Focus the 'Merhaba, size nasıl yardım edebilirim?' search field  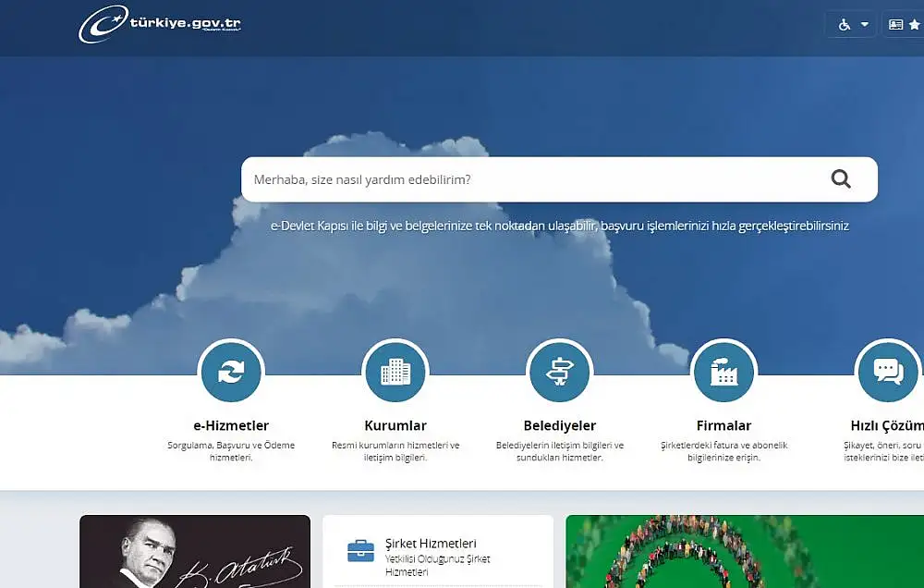tap(559, 179)
